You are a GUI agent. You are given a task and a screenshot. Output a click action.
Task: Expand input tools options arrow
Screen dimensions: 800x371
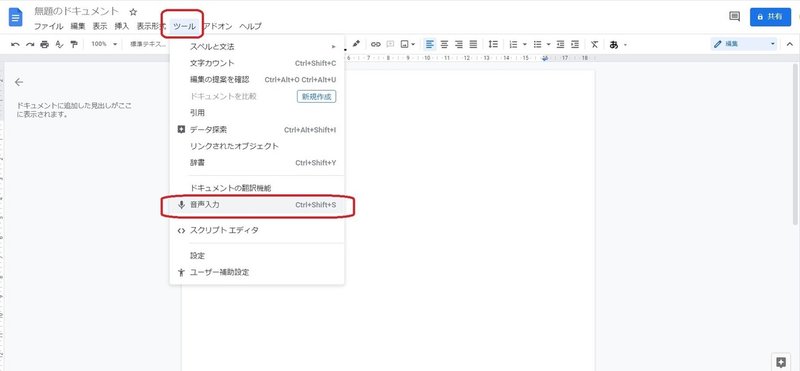(625, 44)
